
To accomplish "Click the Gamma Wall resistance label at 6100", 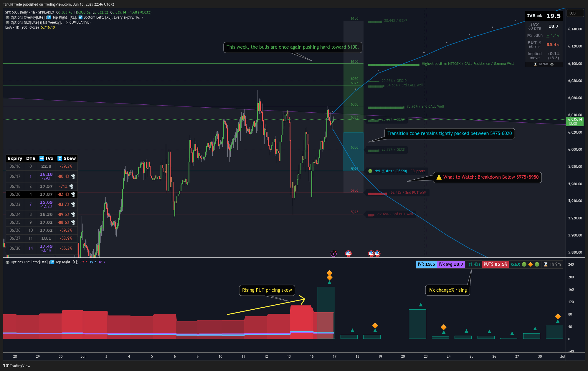I will pyautogui.click(x=468, y=64).
